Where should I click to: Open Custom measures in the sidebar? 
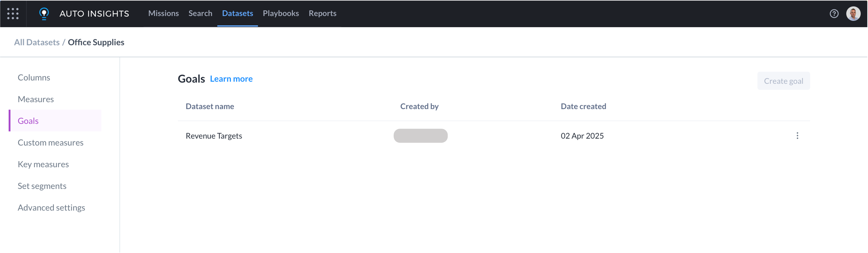tap(51, 143)
